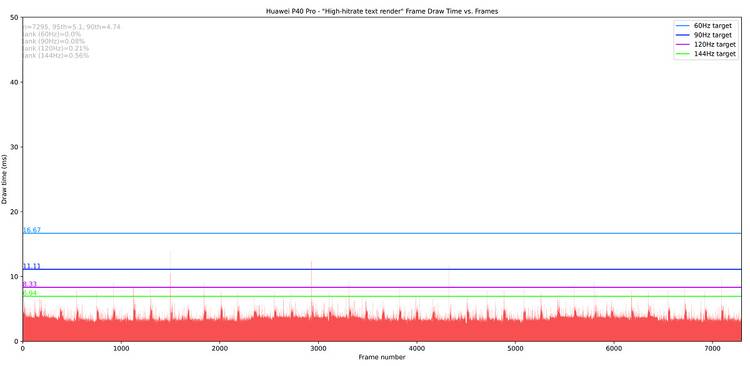Image resolution: width=750 pixels, height=366 pixels.
Task: Click the 95th percentile statistics line
Action: 71,27
